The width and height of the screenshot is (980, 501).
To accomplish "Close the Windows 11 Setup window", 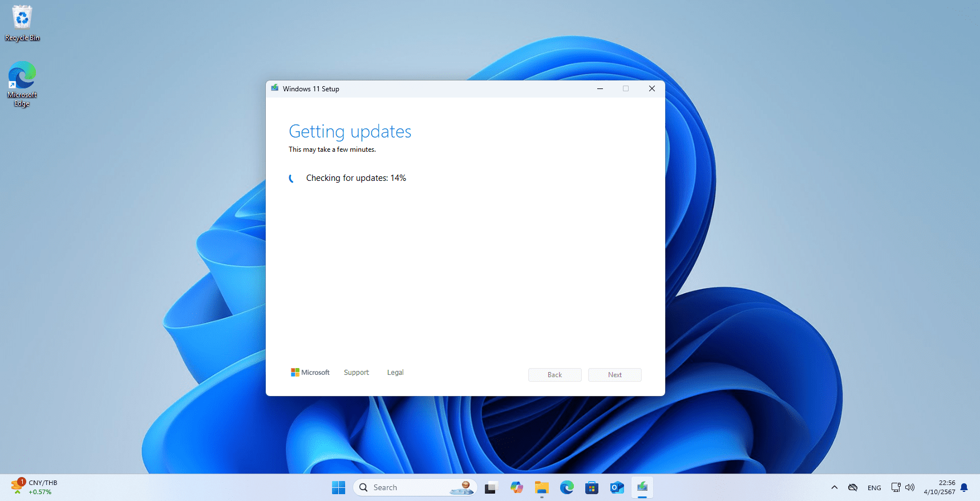I will tap(652, 88).
